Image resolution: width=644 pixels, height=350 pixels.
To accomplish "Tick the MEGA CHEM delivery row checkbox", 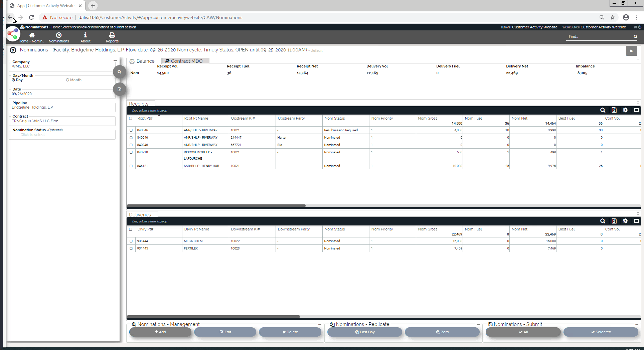I will pos(131,241).
